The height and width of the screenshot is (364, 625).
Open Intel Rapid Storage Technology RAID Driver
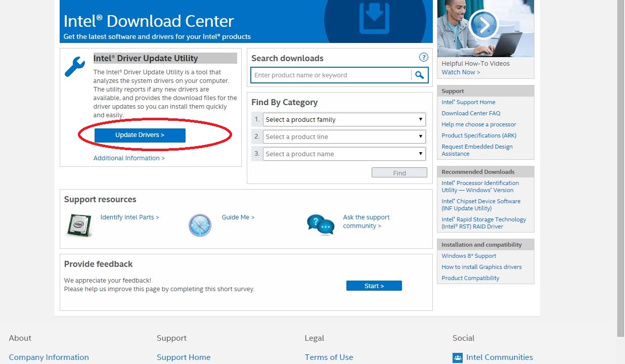(x=484, y=223)
